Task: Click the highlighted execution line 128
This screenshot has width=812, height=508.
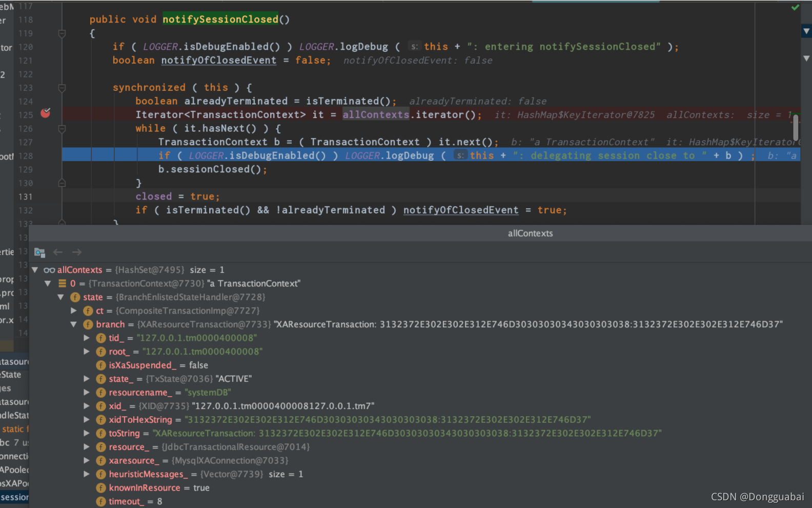Action: (x=431, y=155)
